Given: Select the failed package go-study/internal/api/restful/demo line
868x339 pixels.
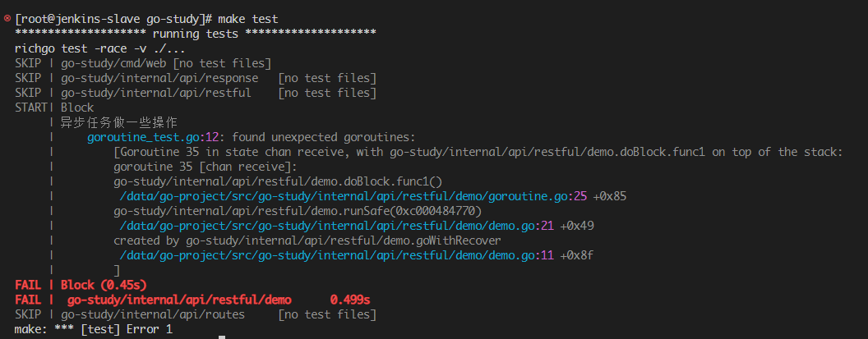Looking at the screenshot, I should pyautogui.click(x=192, y=300).
